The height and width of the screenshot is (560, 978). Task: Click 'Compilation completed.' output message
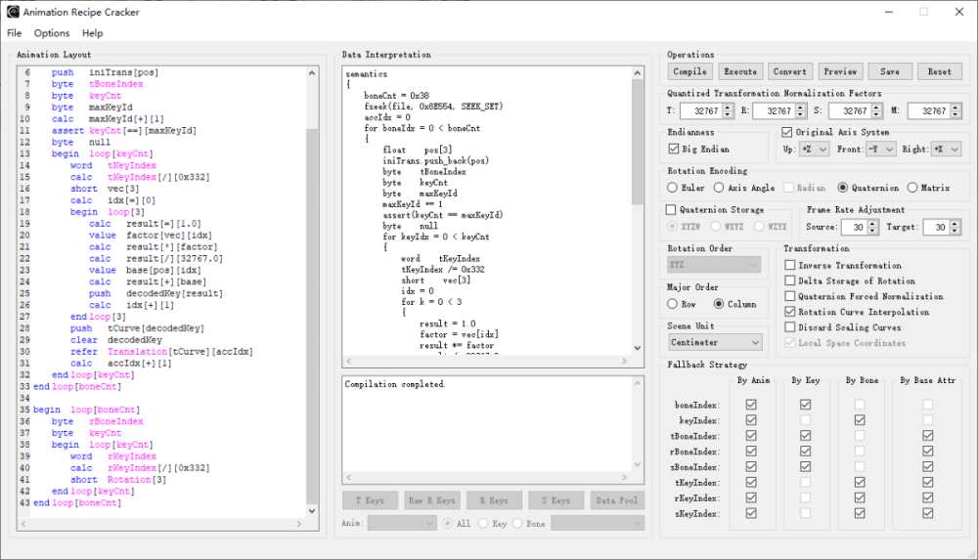tap(395, 384)
